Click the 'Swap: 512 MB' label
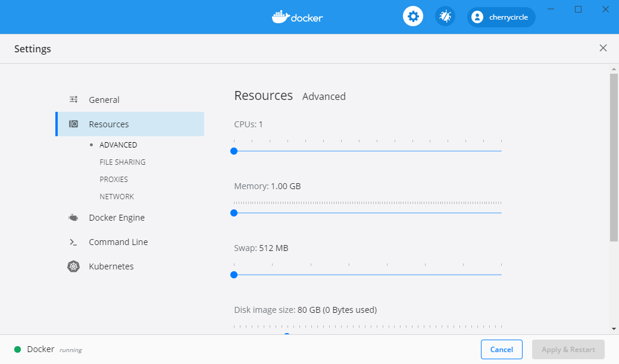This screenshot has height=364, width=619. point(261,248)
